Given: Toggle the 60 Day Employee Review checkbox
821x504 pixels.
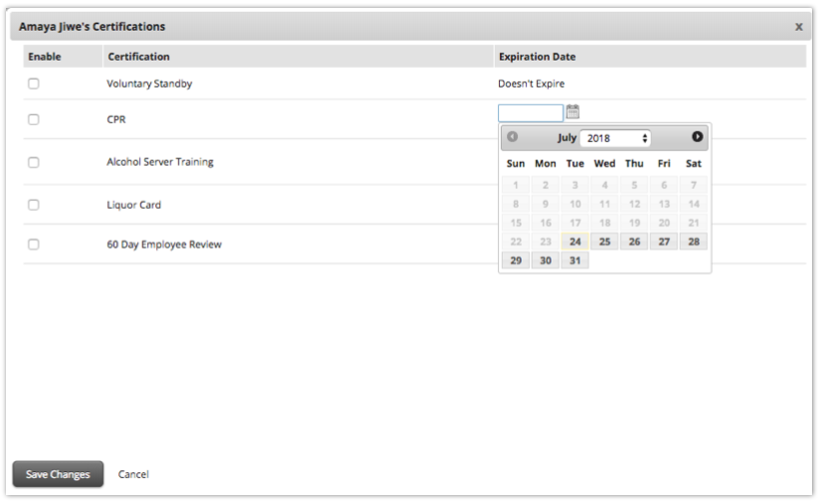Looking at the screenshot, I should point(34,244).
